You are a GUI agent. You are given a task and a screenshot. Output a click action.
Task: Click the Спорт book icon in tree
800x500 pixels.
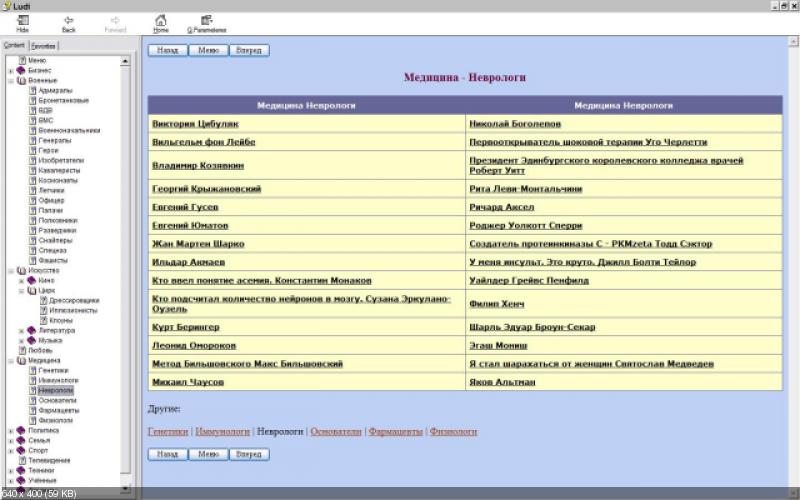pos(21,450)
